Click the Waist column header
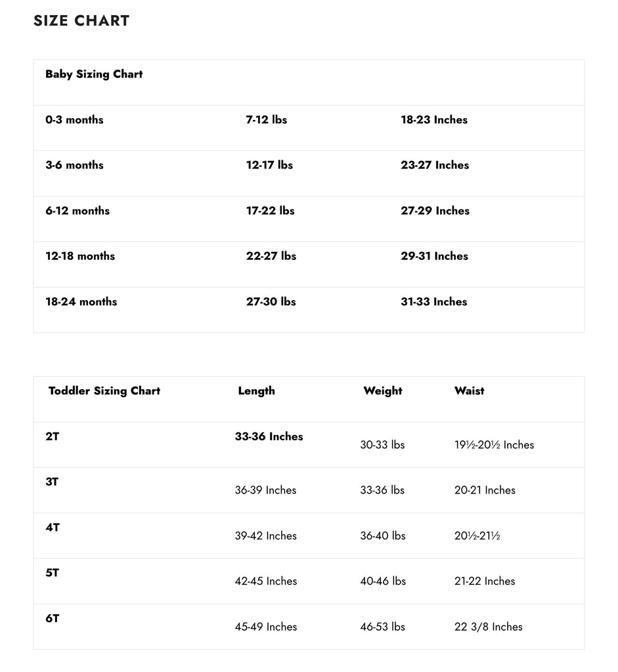618x672 pixels. [x=469, y=391]
